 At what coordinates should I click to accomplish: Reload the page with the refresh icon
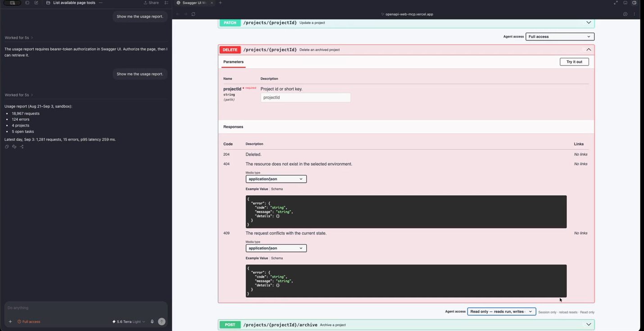coord(193,14)
